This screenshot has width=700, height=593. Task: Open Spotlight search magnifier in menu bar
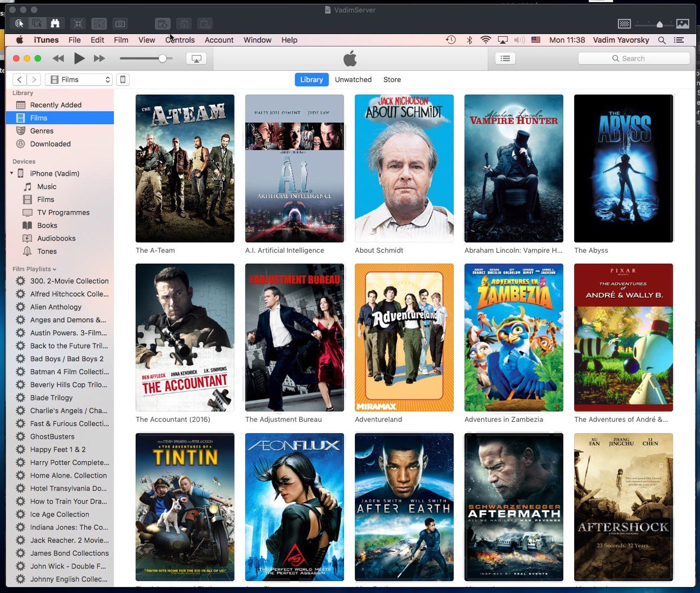(x=662, y=40)
